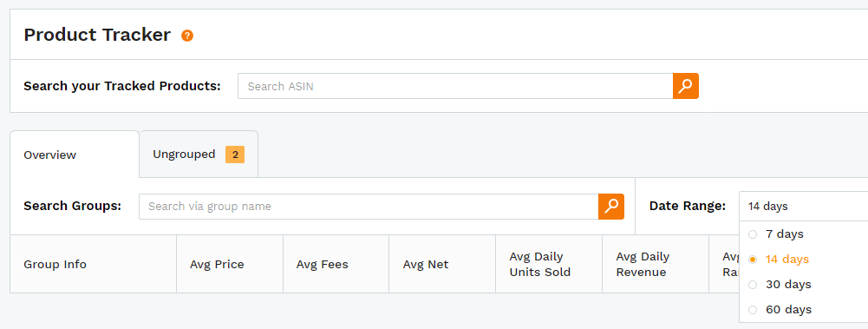868x329 pixels.
Task: Click the Date Range label
Action: click(x=687, y=206)
